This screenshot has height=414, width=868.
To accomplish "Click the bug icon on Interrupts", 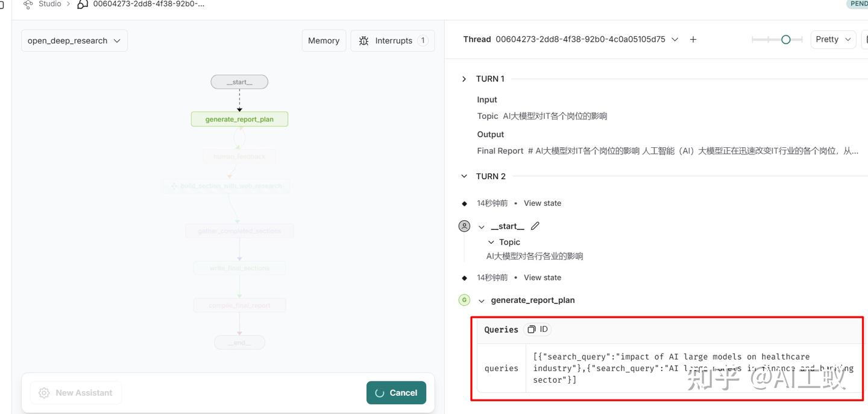I will 363,40.
